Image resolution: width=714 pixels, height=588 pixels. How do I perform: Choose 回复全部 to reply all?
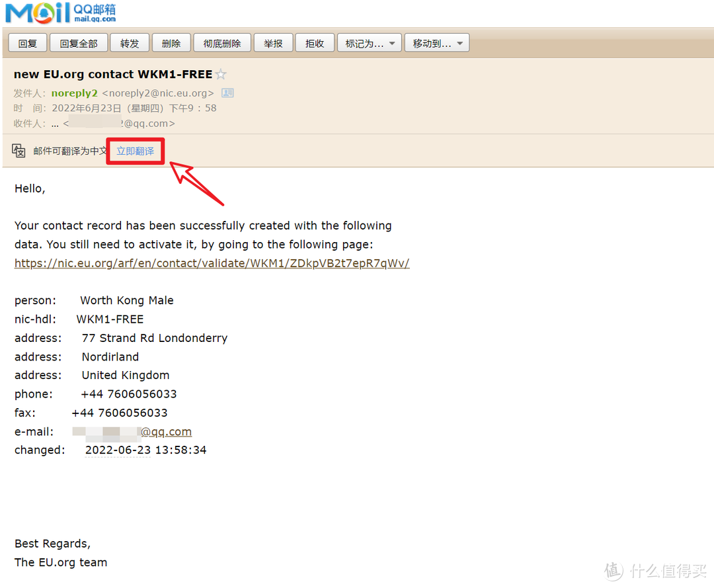79,44
